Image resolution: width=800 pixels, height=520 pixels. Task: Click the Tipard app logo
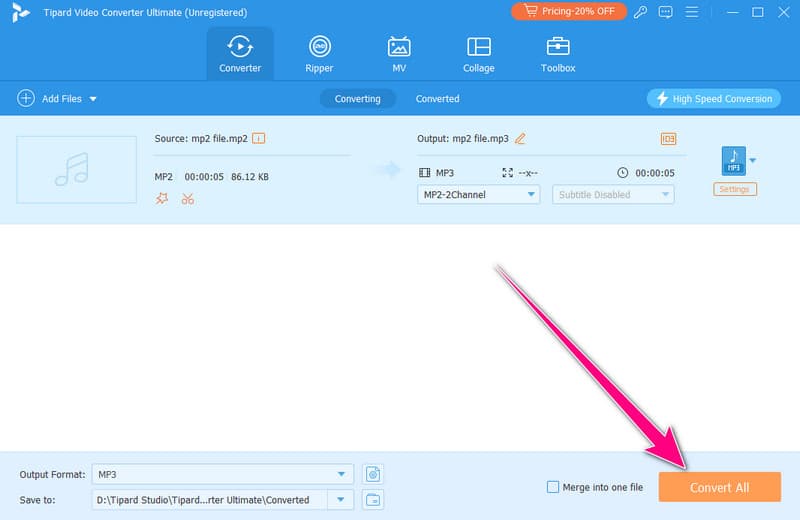click(20, 12)
